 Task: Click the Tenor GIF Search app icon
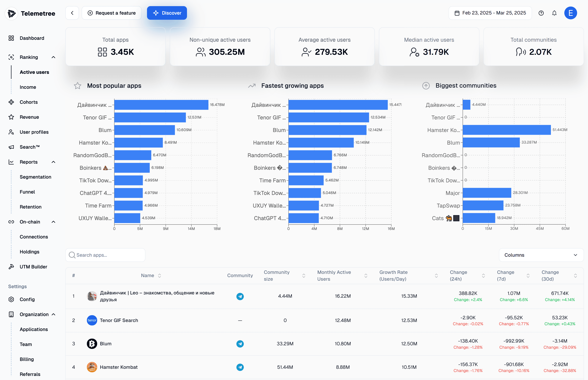click(x=92, y=320)
